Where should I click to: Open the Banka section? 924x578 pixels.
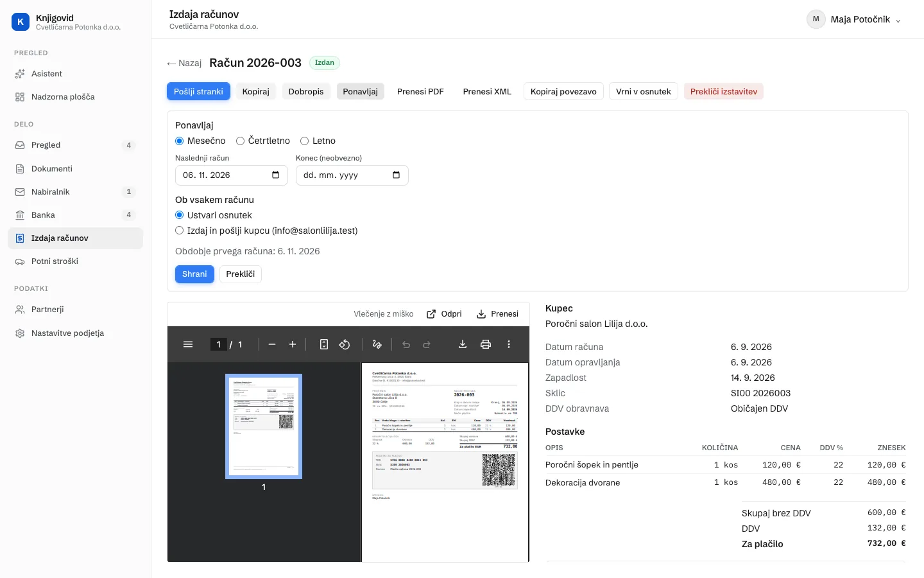point(75,215)
